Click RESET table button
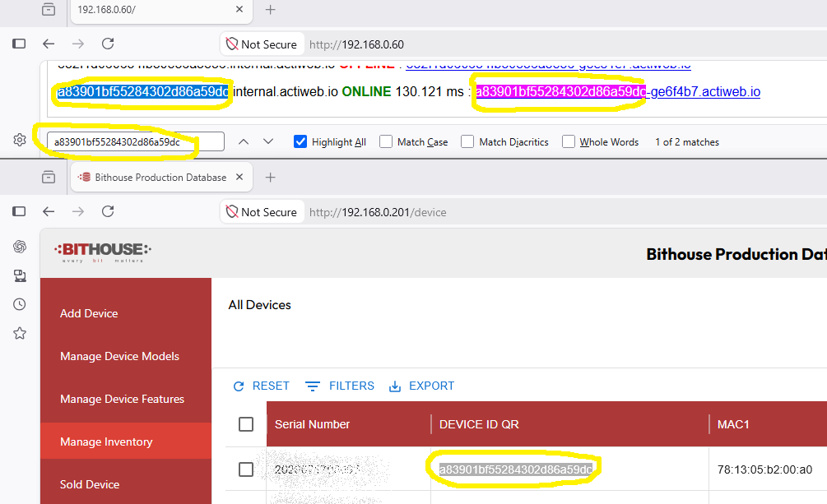The image size is (827, 504). click(261, 386)
